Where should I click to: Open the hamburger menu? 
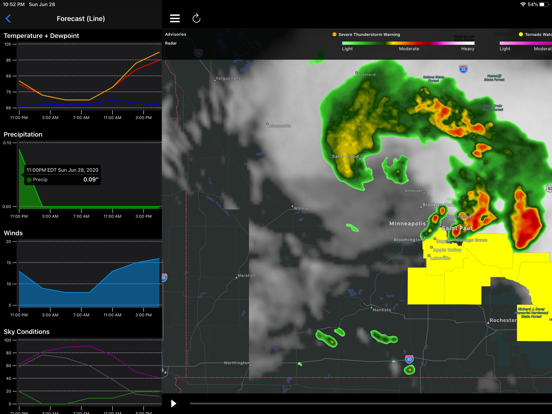click(175, 19)
